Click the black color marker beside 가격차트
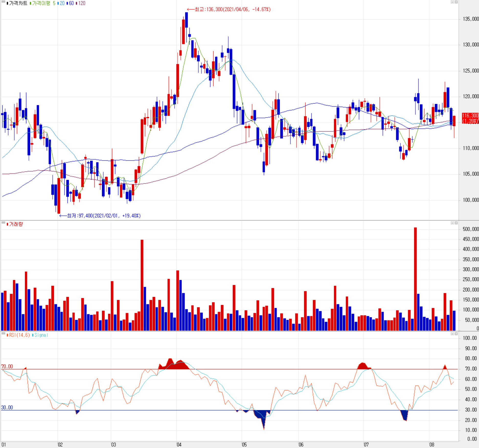Screen dimensions: 479x448 point(7,4)
